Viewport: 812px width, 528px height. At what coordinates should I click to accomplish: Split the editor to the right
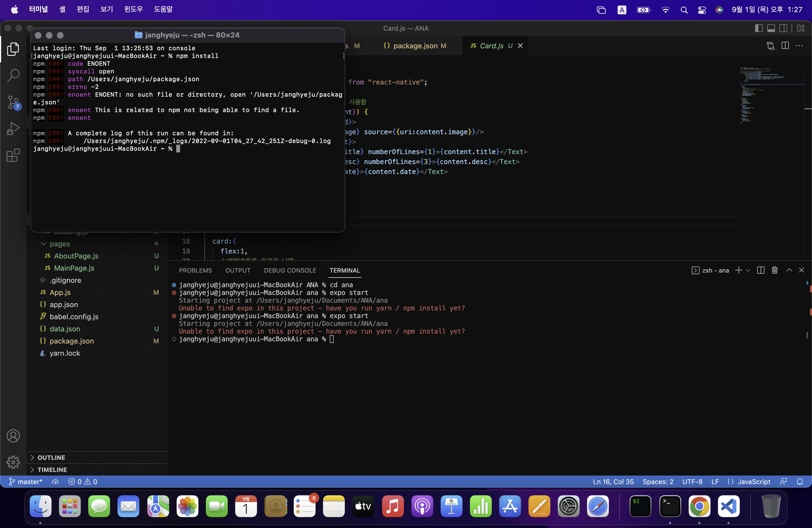(x=785, y=46)
